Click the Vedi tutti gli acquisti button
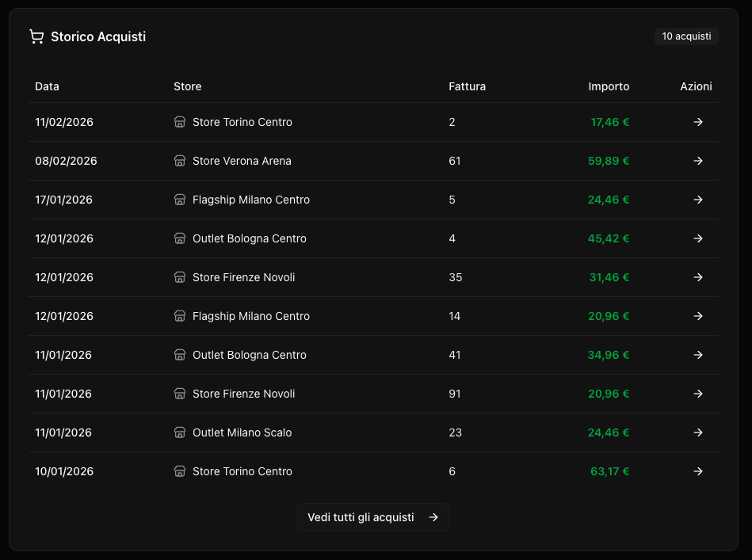Screen dimensions: 752x560 (373, 517)
